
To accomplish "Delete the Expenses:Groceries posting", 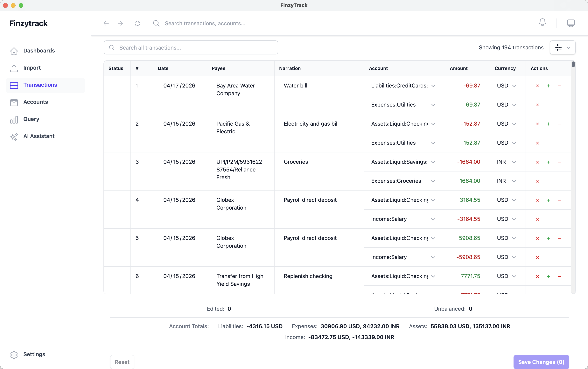I will click(x=537, y=181).
